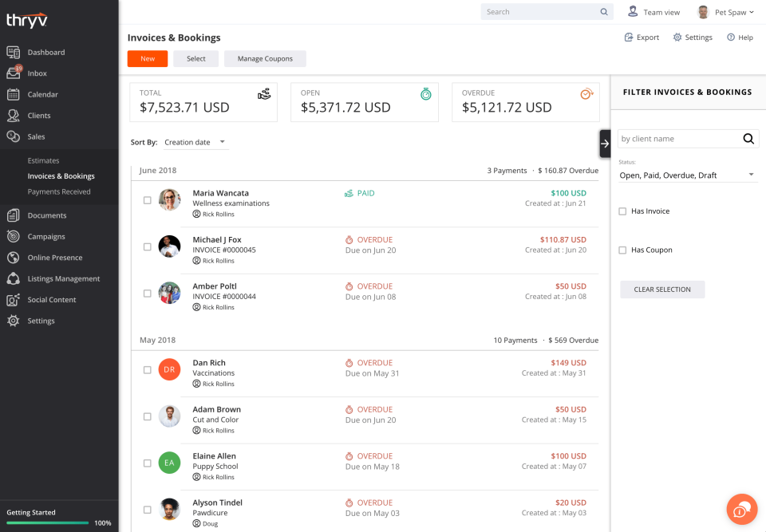This screenshot has height=532, width=766.
Task: Click the Manage Coupons button
Action: [x=265, y=58]
